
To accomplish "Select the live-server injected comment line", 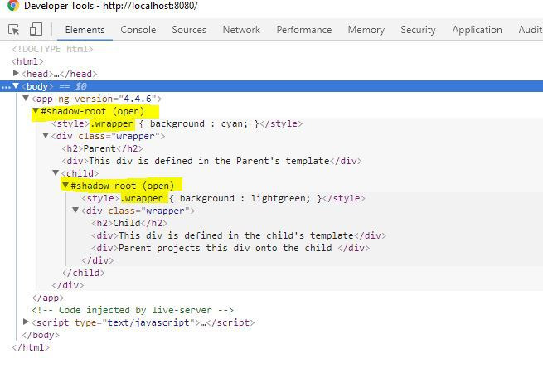I will point(133,310).
